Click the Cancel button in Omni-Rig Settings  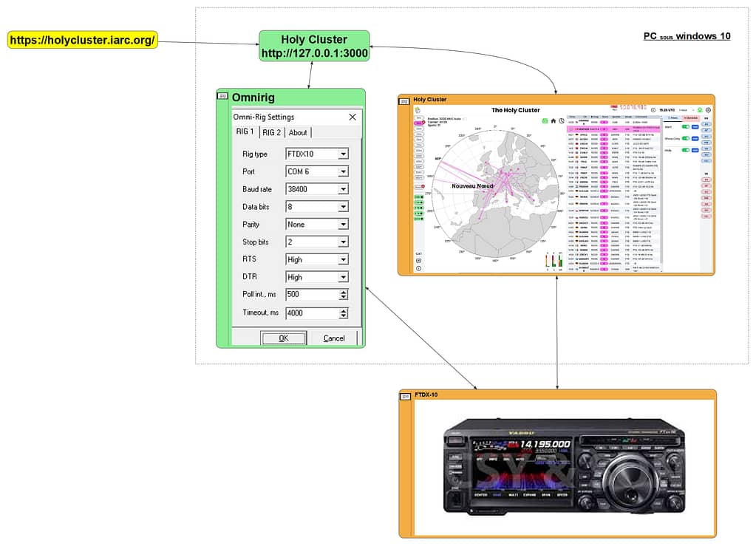pyautogui.click(x=333, y=338)
